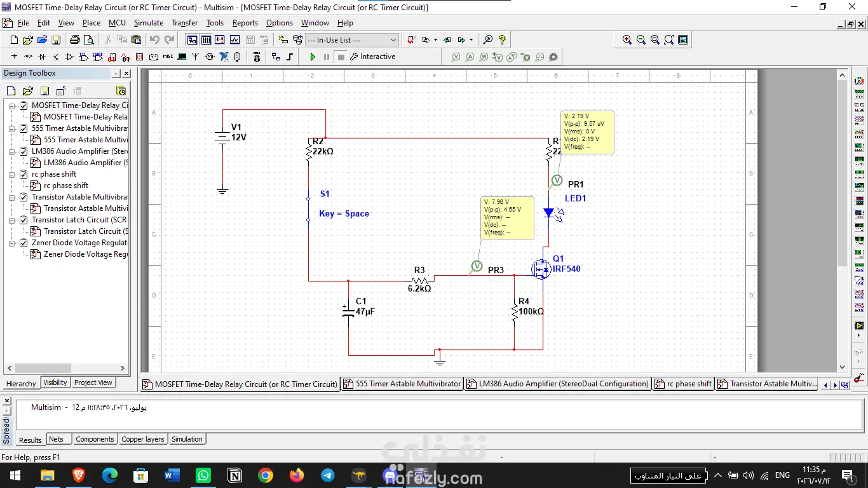The height and width of the screenshot is (488, 868).
Task: Click the Windows Start button
Action: click(x=15, y=475)
